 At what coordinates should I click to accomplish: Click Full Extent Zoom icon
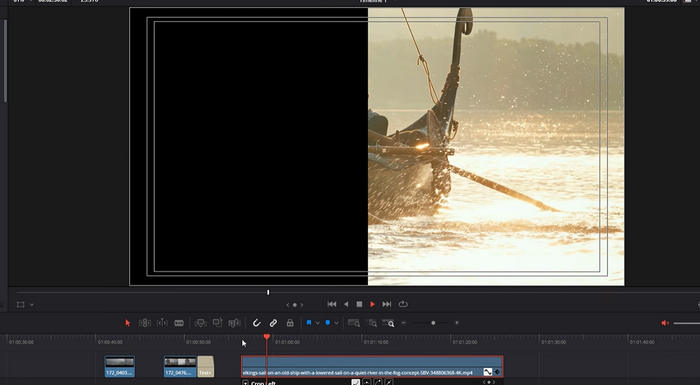(354, 323)
